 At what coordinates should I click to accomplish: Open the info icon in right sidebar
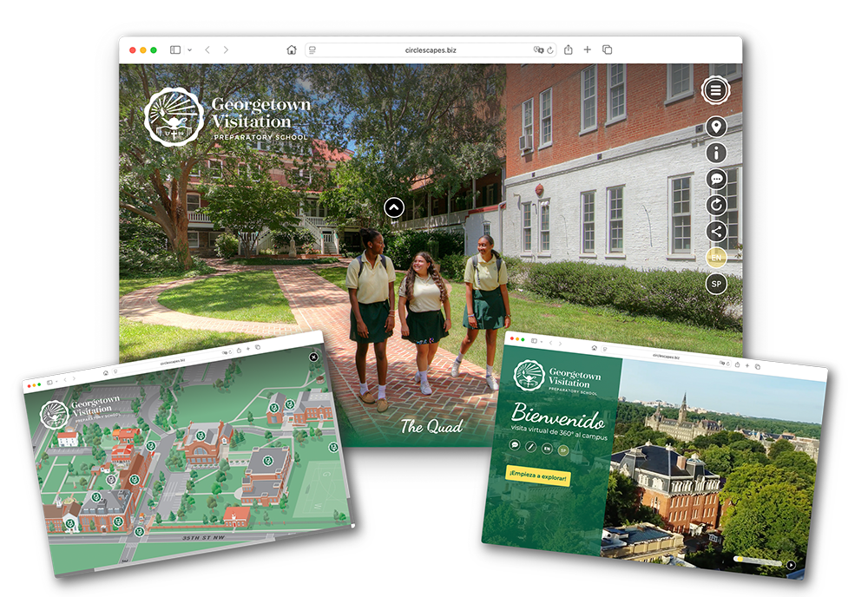click(x=716, y=154)
